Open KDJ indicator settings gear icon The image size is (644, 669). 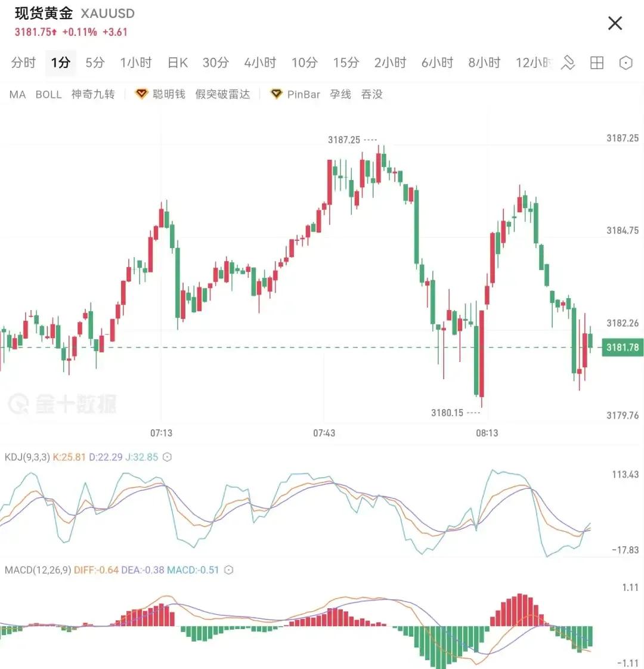pos(166,457)
